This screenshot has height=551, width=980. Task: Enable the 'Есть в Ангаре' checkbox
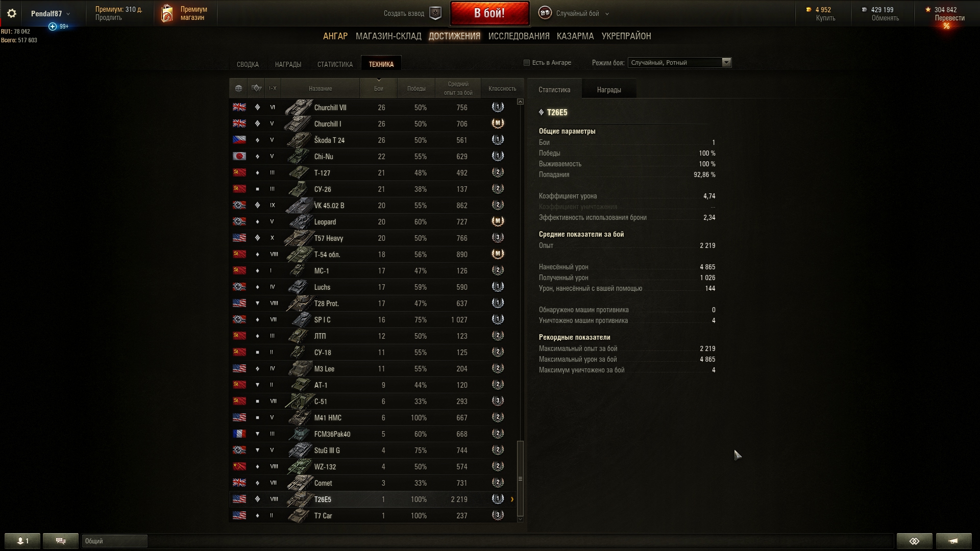click(527, 63)
